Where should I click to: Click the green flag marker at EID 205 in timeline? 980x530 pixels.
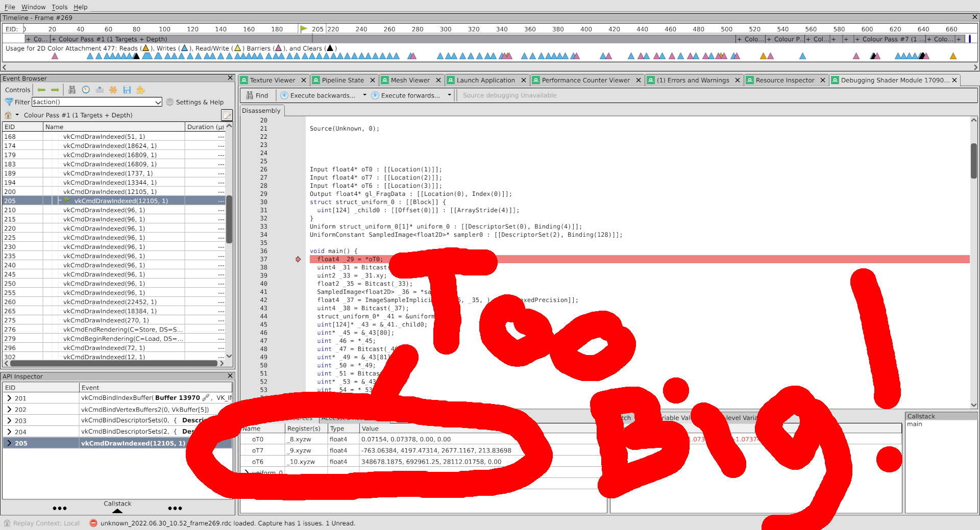pyautogui.click(x=304, y=29)
